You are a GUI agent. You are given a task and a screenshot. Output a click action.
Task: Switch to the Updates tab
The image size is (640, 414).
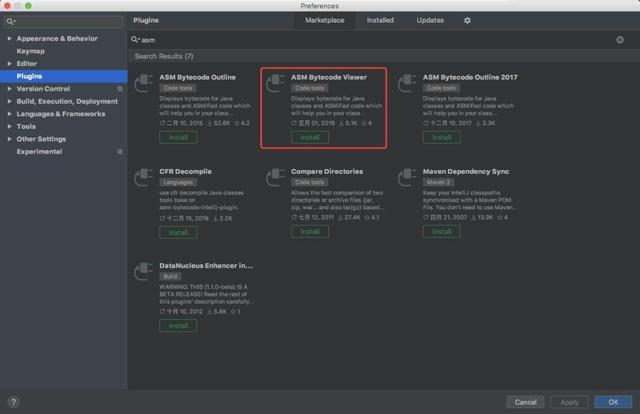click(x=430, y=20)
